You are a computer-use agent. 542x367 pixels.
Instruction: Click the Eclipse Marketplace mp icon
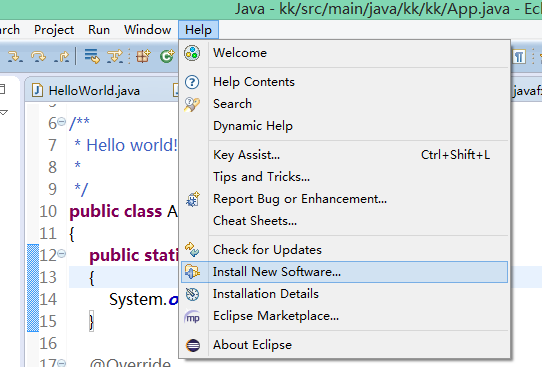[x=192, y=317]
